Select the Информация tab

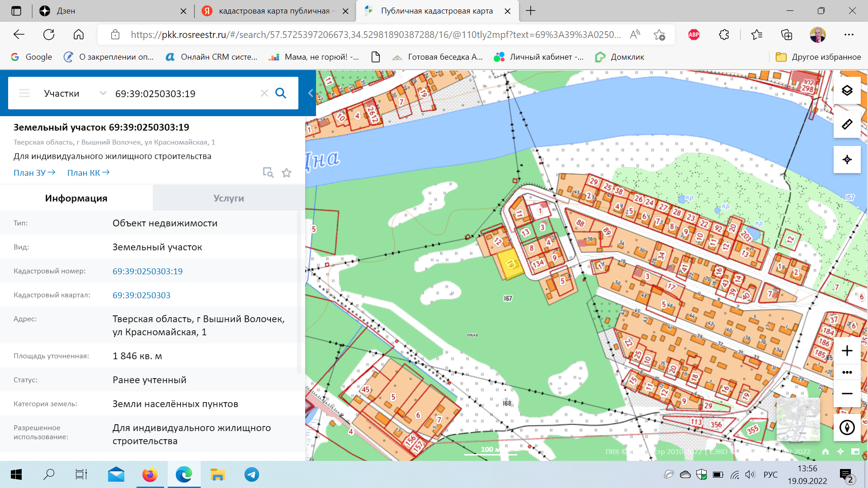pos(76,198)
